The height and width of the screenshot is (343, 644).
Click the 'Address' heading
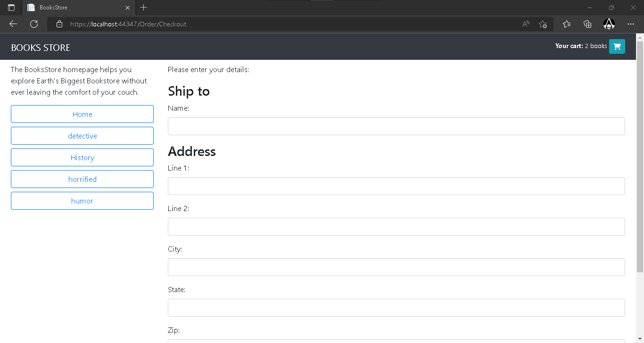192,151
